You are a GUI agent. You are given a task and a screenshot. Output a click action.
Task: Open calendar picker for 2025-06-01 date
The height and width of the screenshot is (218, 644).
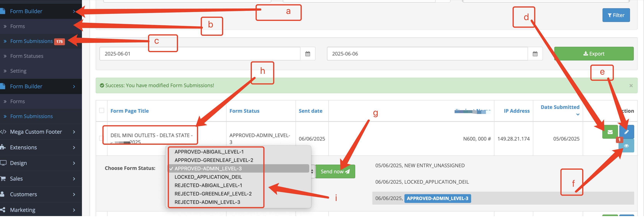click(x=308, y=54)
